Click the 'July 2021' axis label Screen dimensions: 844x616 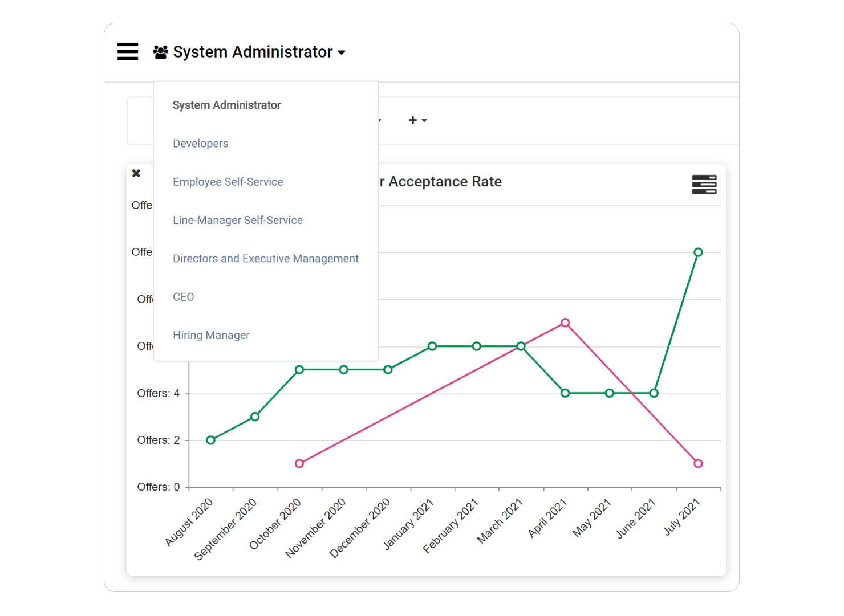pos(681,516)
